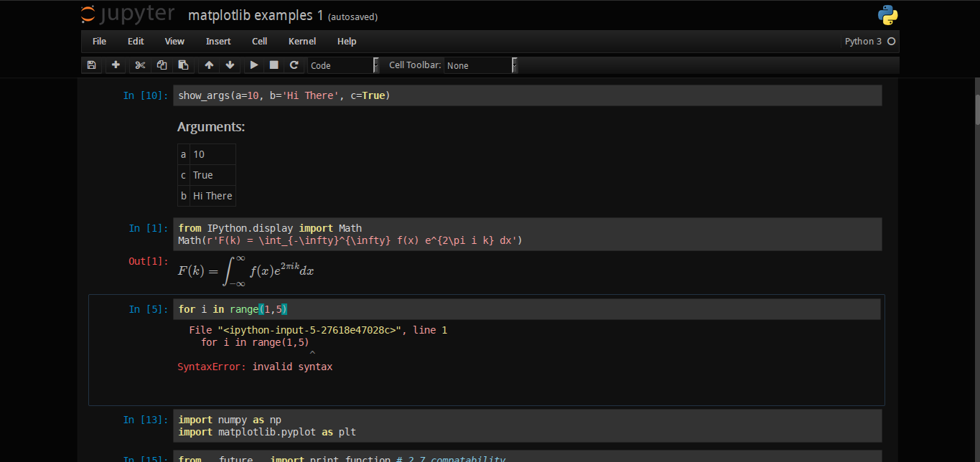
Task: Expand the cell type list arrow
Action: 375,65
